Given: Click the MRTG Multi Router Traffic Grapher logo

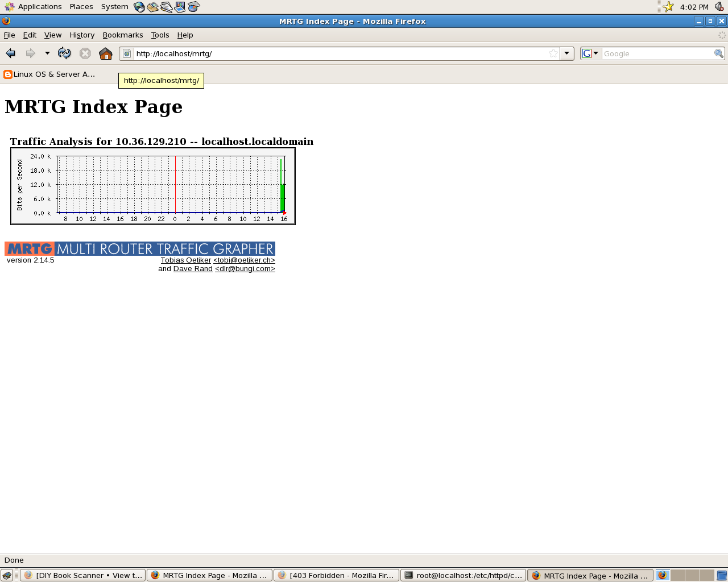Looking at the screenshot, I should (140, 248).
